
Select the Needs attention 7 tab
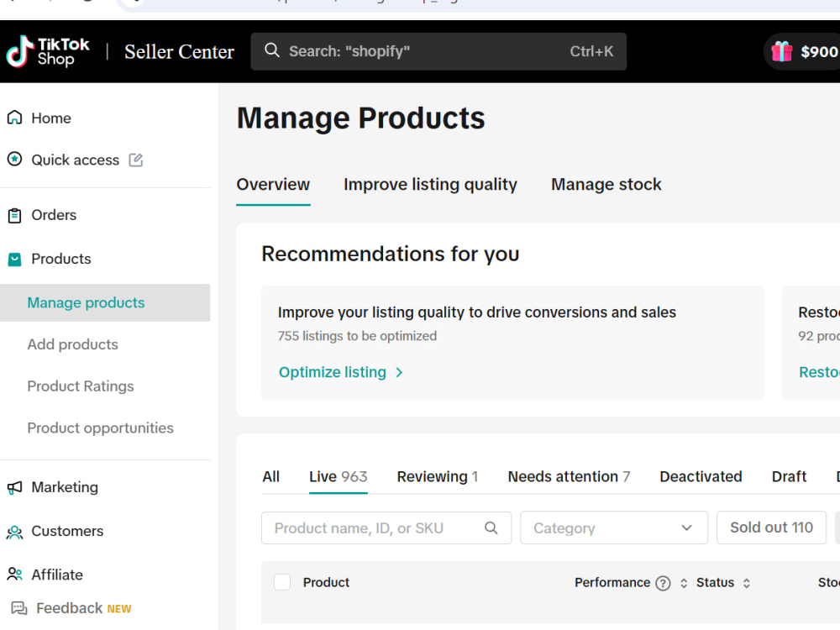pos(569,476)
